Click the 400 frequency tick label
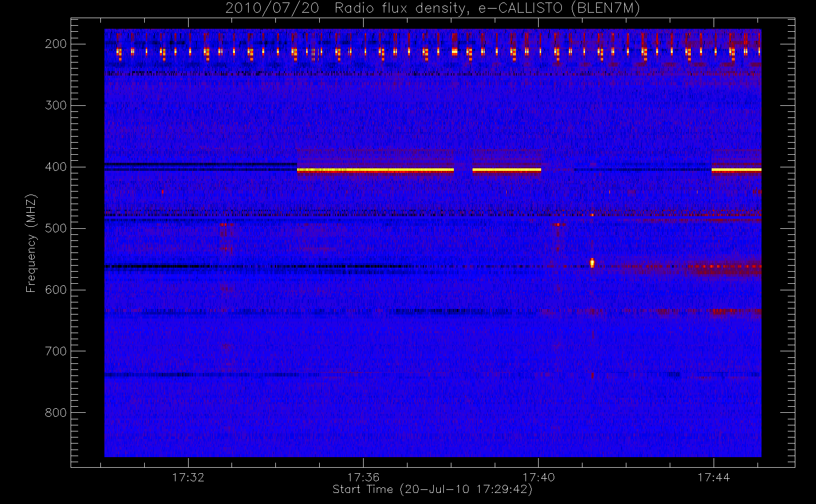Viewport: 816px width, 504px height. point(56,167)
